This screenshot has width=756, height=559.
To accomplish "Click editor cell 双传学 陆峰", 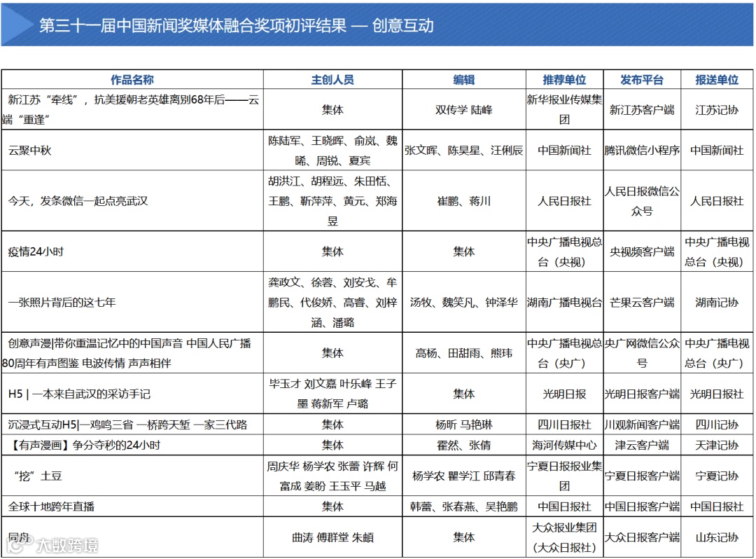I will 464,109.
